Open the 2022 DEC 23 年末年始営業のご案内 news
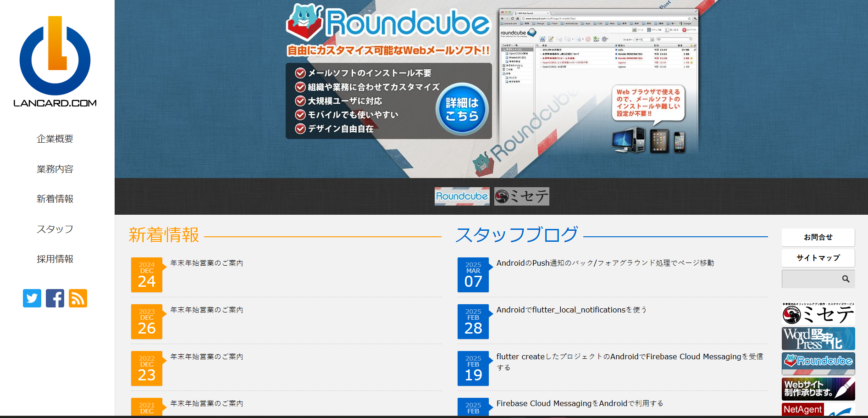Viewport: 868px width, 418px height. [207, 357]
